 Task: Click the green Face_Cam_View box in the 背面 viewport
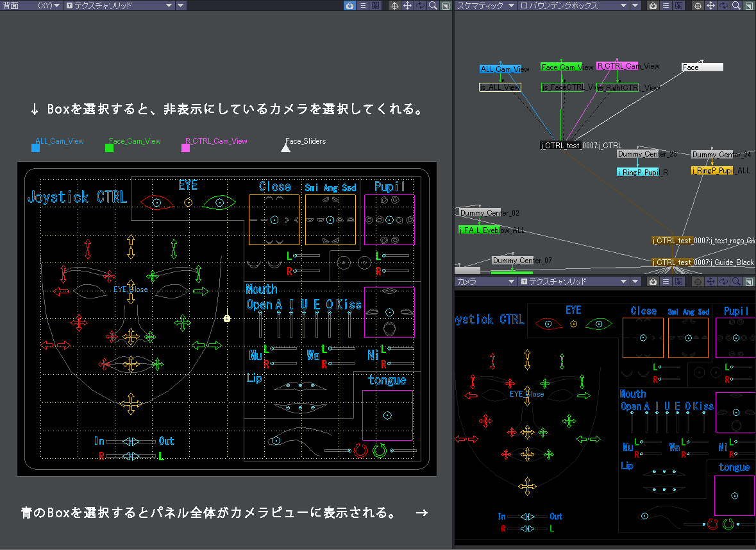[109, 148]
